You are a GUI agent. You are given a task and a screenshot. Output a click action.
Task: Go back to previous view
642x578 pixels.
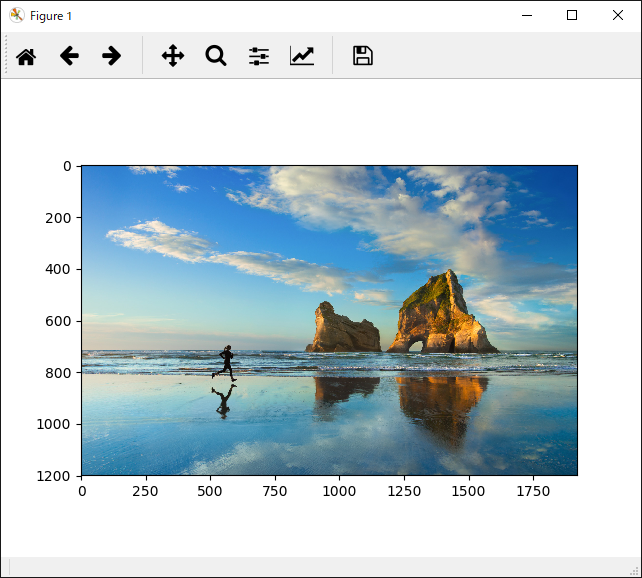coord(69,56)
